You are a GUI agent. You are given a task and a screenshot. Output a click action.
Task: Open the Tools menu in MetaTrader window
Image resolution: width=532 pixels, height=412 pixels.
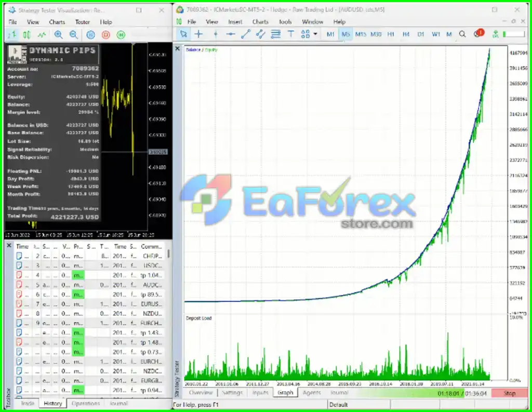tap(285, 22)
